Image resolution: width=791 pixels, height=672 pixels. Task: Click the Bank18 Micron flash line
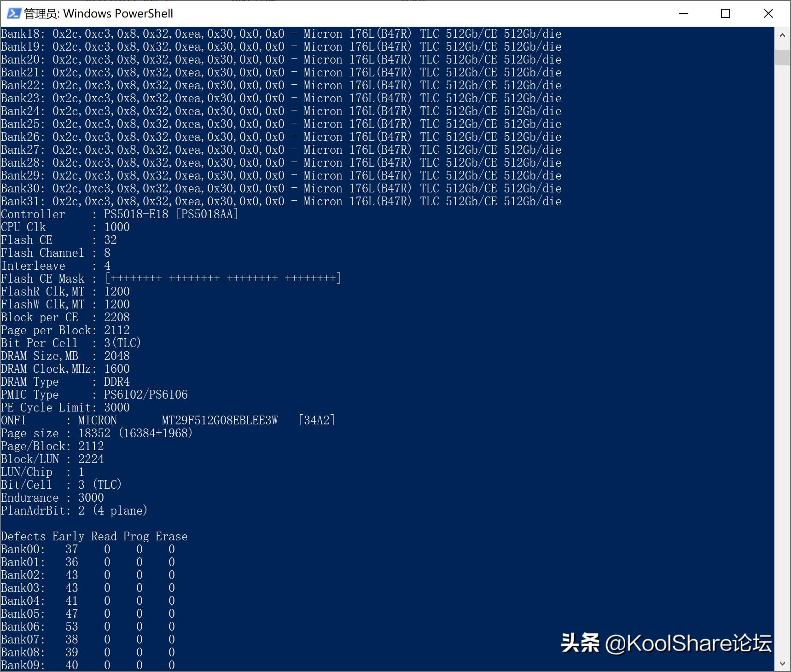[x=281, y=33]
